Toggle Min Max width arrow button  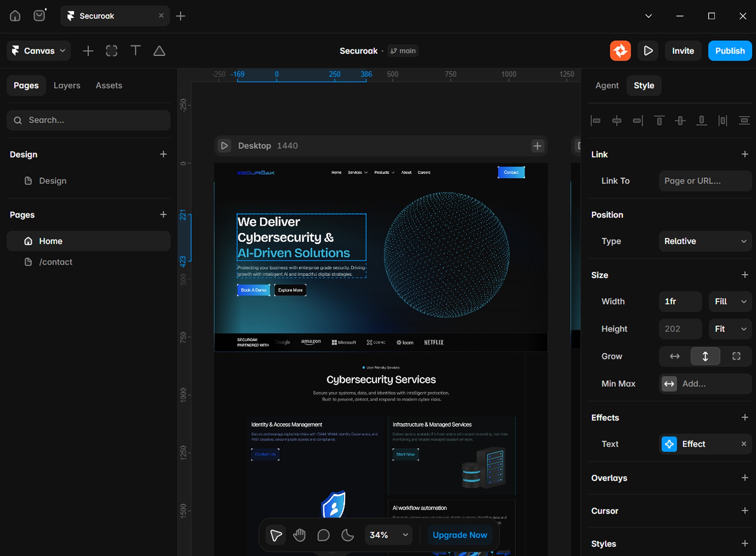click(669, 384)
